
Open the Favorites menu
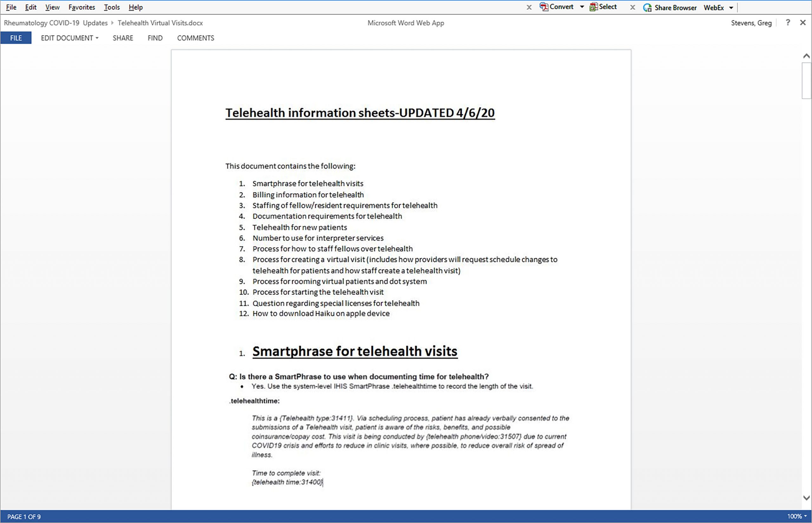pos(82,7)
